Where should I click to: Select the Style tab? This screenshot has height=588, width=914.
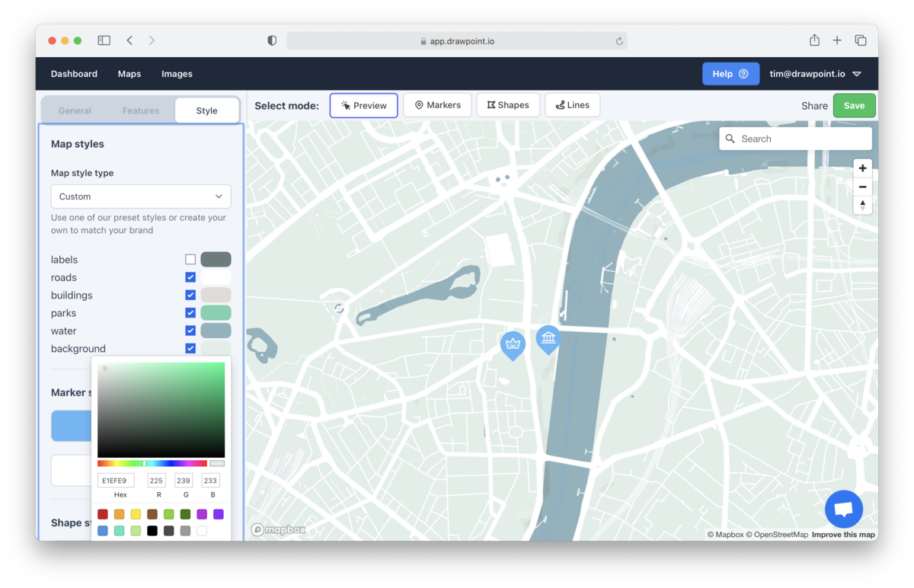[206, 110]
